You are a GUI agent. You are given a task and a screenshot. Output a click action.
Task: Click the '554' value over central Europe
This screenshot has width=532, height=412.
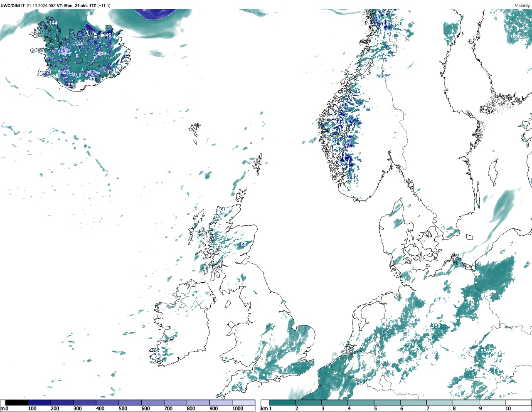(x=485, y=351)
